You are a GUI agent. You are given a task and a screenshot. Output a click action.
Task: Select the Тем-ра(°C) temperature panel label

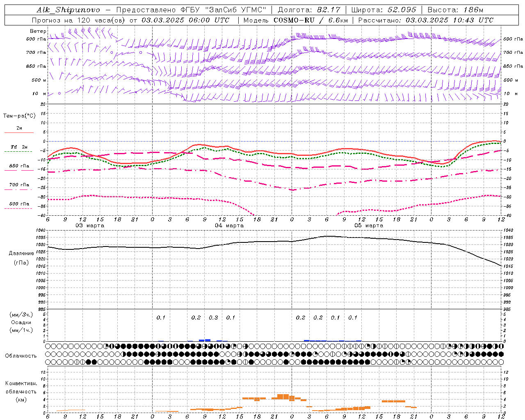point(19,116)
